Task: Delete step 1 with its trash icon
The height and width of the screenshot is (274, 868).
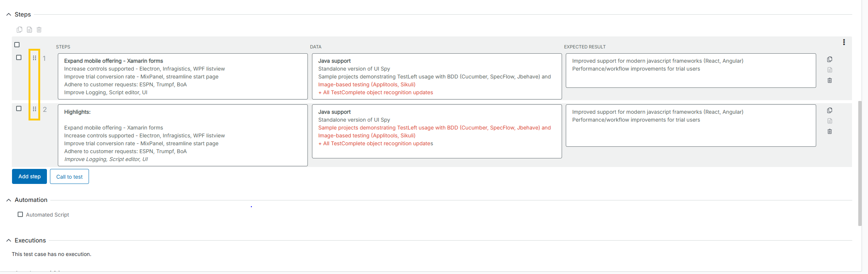Action: (830, 80)
